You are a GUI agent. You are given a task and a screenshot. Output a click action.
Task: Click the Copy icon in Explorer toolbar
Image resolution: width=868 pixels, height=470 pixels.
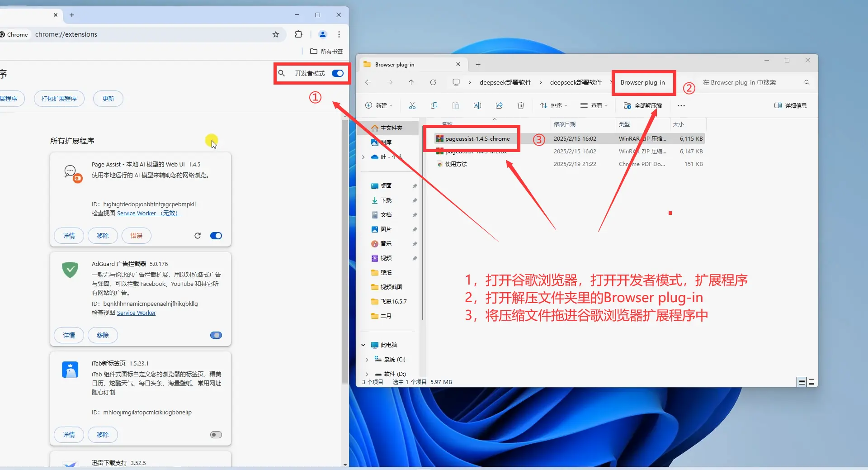pos(434,105)
